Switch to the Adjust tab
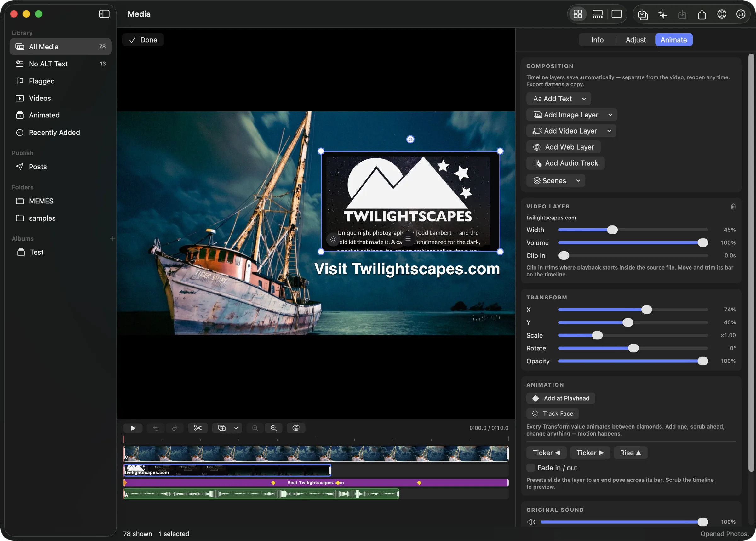 (x=635, y=40)
